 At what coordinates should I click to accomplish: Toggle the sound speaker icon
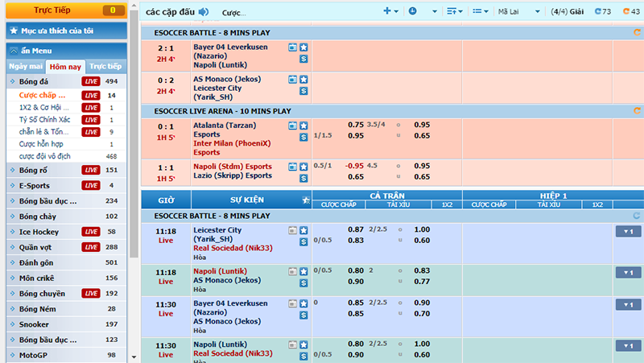coord(204,12)
